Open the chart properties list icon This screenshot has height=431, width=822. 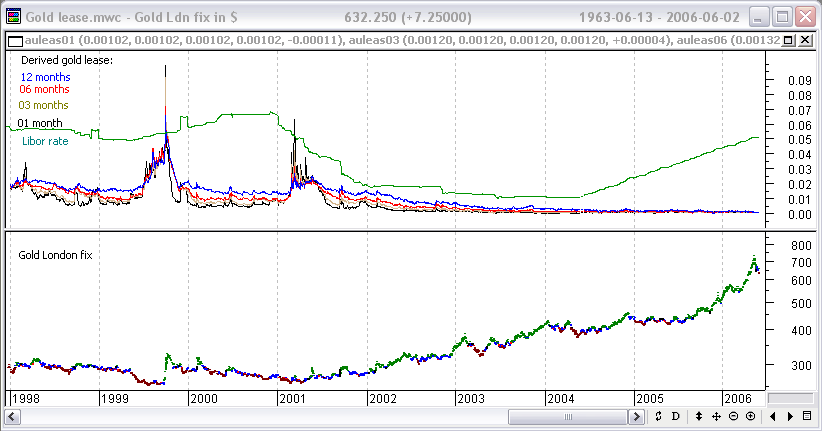click(x=807, y=416)
